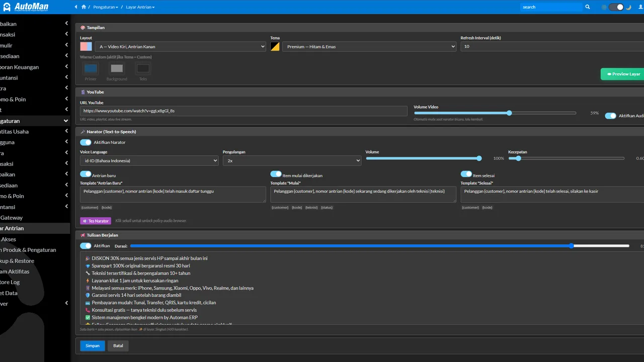The image size is (644, 362).
Task: Click the palette icon next to Tampilan
Action: (x=83, y=28)
